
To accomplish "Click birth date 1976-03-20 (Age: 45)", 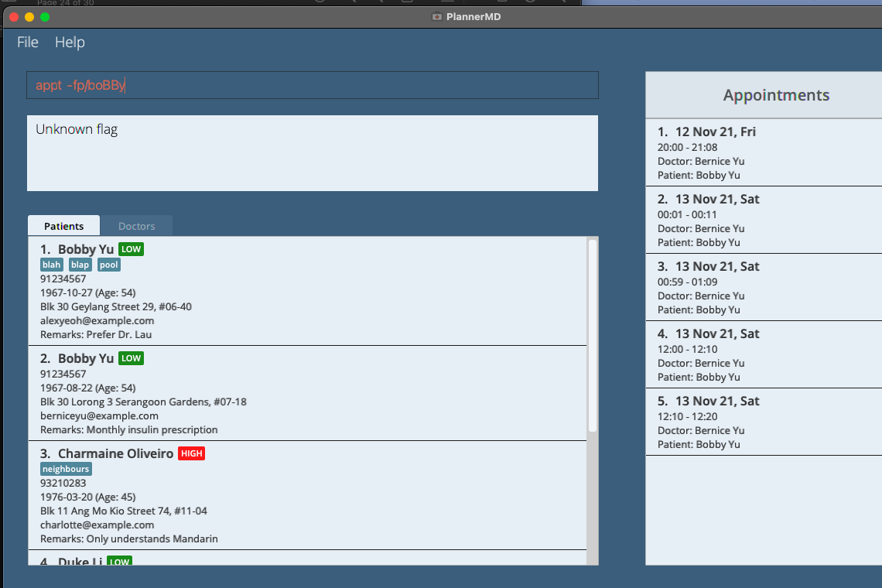I will click(x=87, y=497).
